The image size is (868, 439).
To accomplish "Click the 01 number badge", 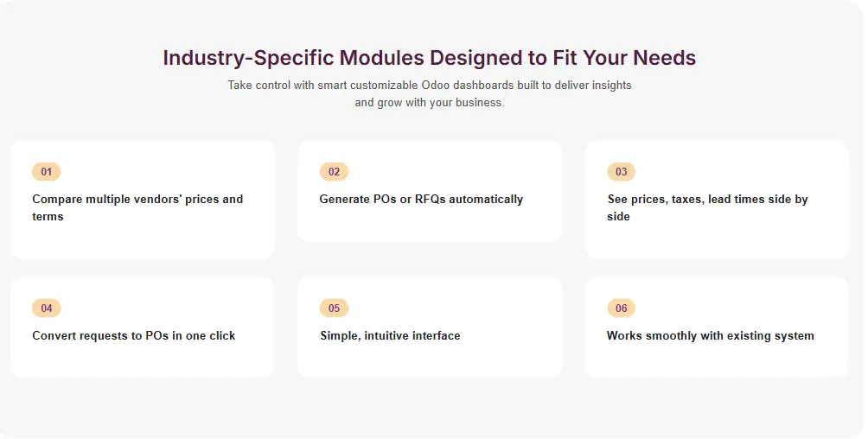I will click(x=47, y=172).
